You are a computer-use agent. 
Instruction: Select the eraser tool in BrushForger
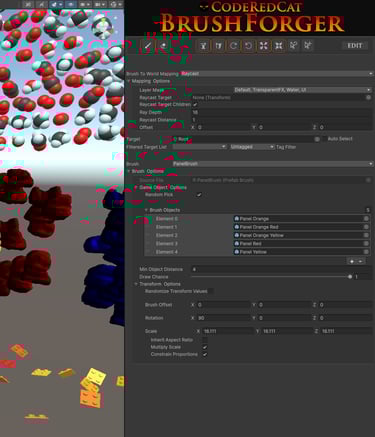(x=163, y=46)
